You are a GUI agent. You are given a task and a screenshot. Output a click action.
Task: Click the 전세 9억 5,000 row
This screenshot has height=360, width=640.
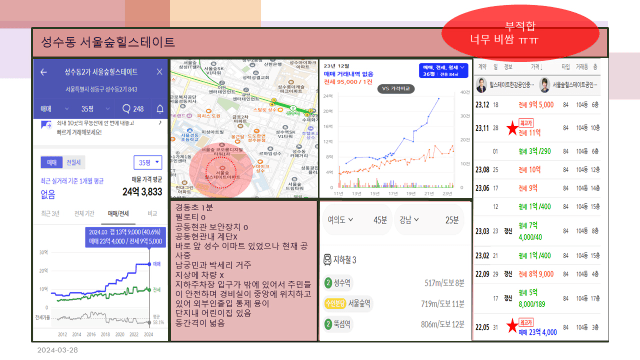click(537, 105)
